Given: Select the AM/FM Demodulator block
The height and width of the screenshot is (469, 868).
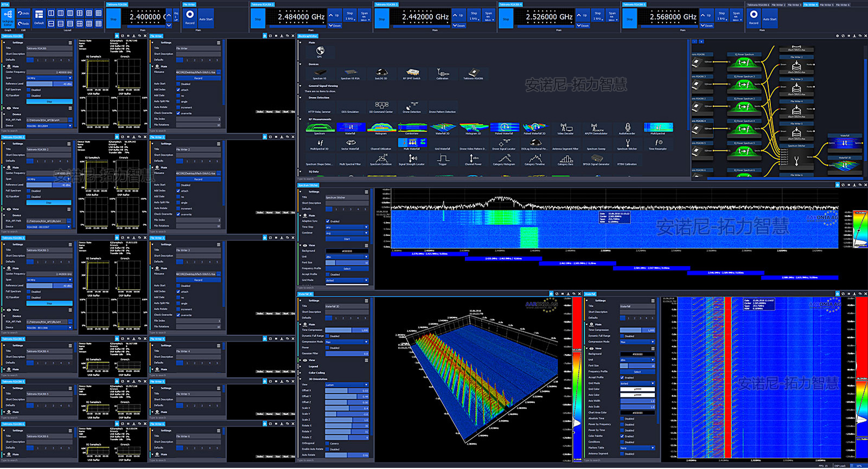Looking at the screenshot, I should tap(596, 129).
